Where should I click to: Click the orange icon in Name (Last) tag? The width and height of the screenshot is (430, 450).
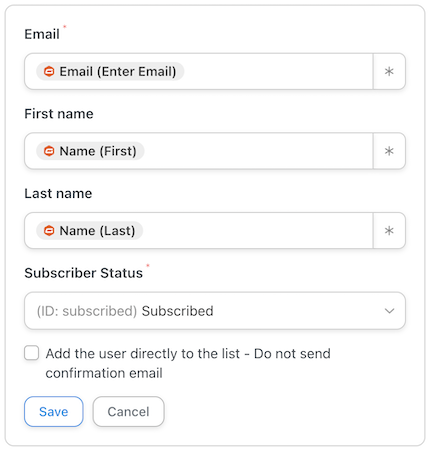tap(49, 231)
